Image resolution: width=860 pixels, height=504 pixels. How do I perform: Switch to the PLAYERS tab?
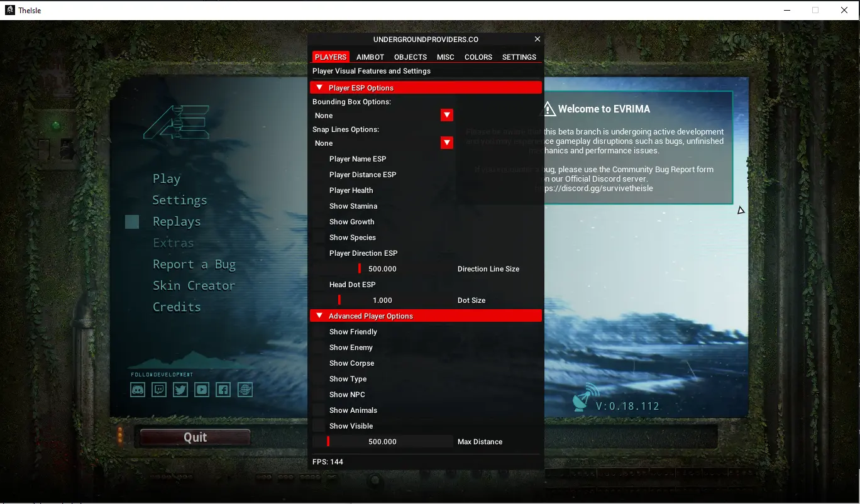331,57
